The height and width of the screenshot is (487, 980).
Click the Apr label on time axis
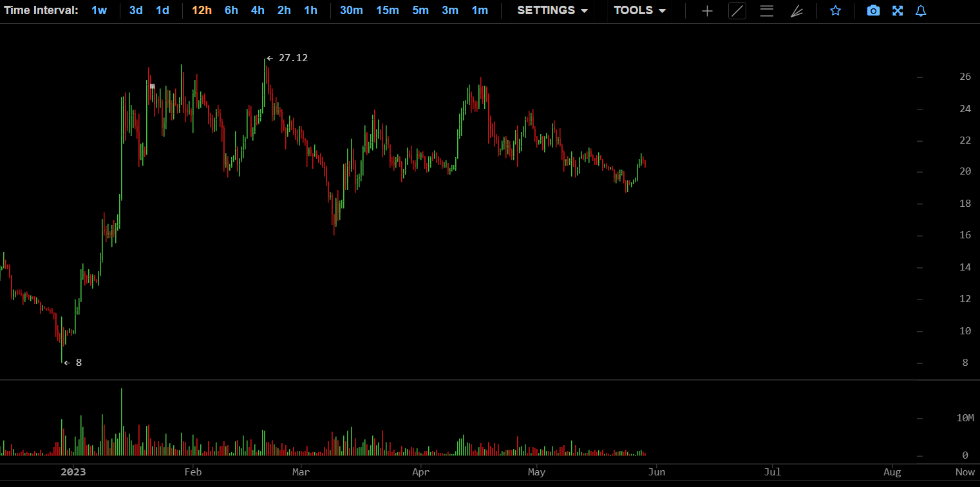[x=420, y=472]
